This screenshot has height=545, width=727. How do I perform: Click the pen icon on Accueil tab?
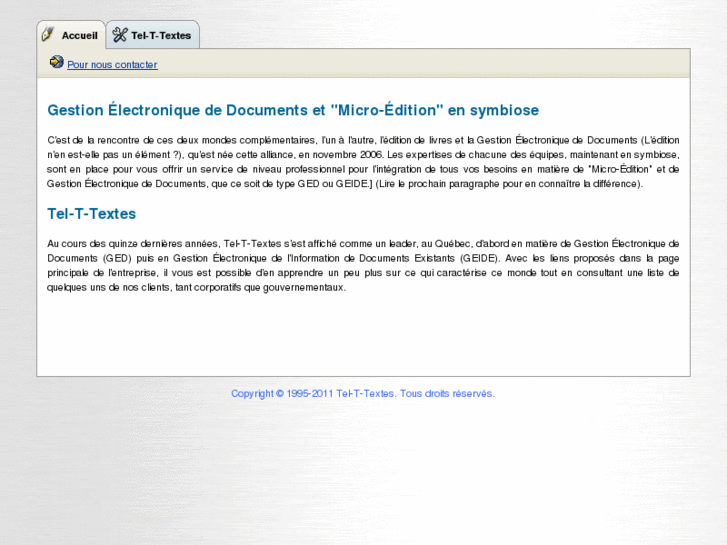(x=48, y=34)
